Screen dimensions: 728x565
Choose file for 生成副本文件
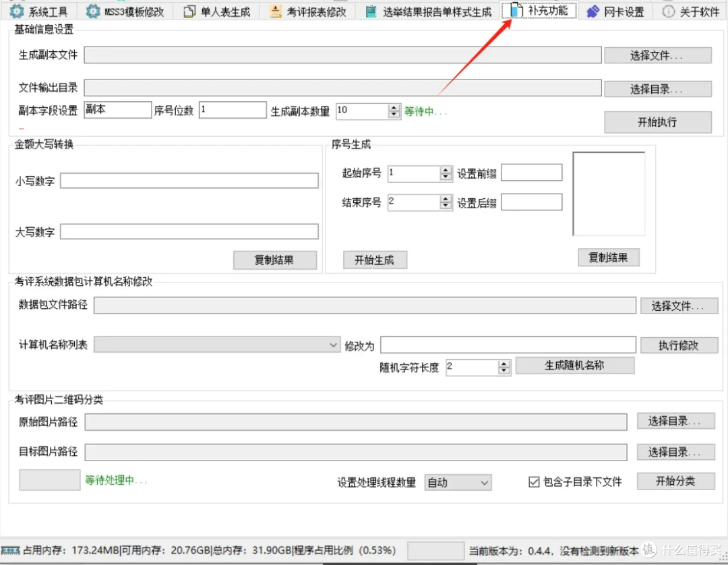657,55
